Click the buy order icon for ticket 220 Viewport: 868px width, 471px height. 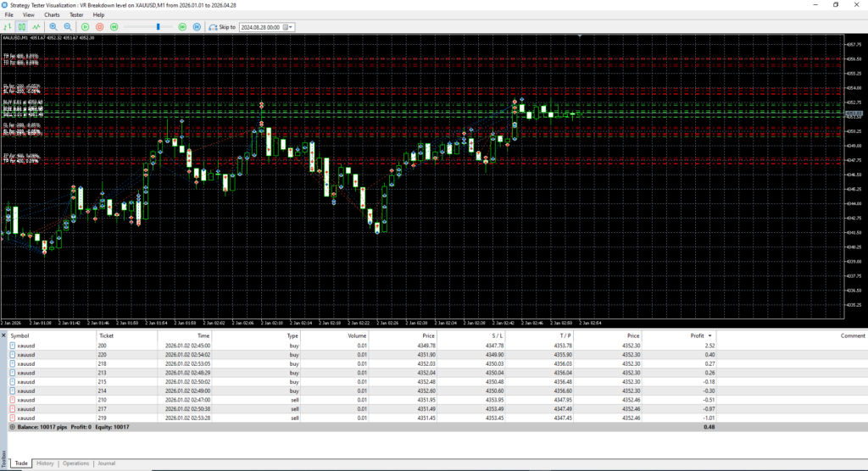(12, 355)
